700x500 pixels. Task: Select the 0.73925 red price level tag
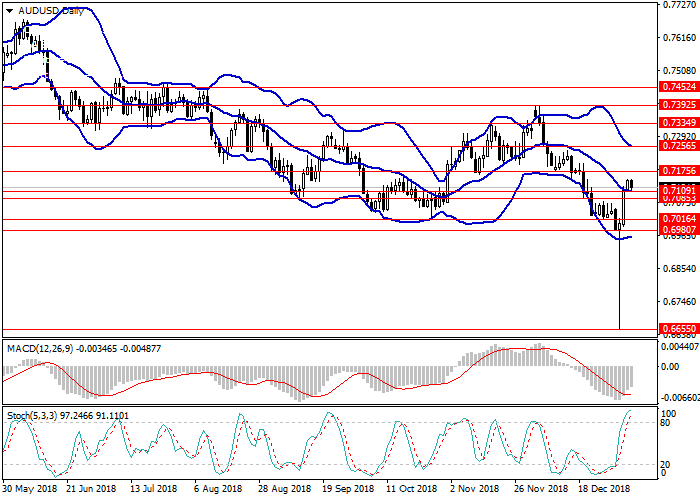click(678, 104)
